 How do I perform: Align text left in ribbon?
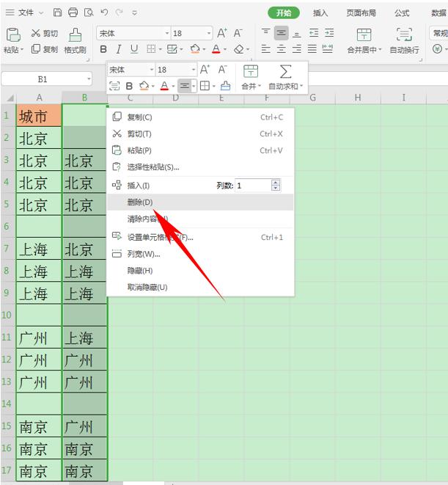(265, 49)
